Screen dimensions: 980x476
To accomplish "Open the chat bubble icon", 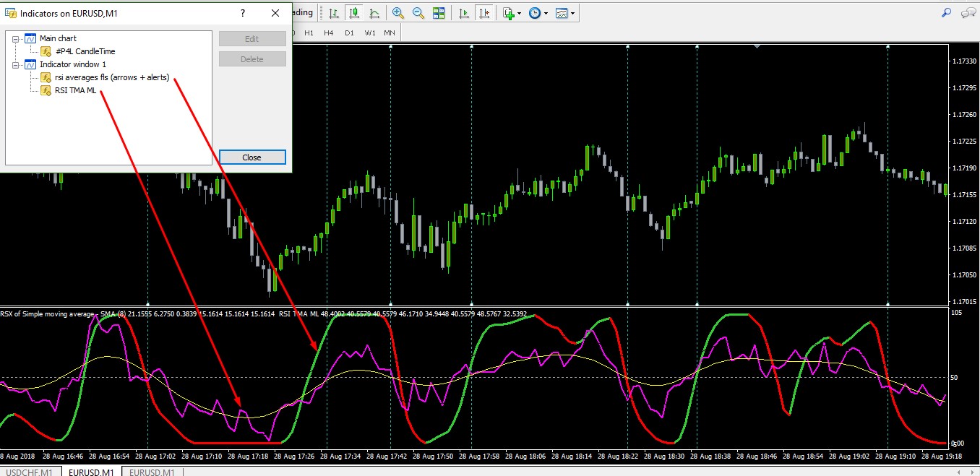I will (x=968, y=13).
